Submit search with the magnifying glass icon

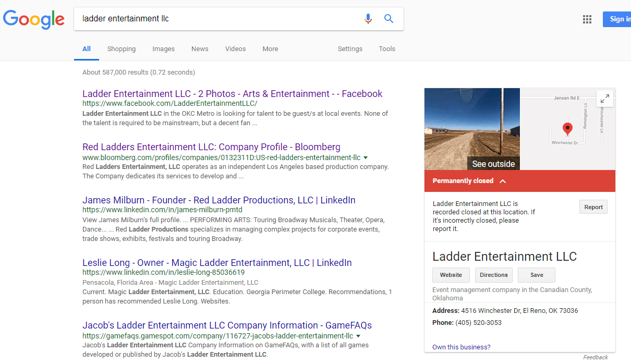point(389,19)
